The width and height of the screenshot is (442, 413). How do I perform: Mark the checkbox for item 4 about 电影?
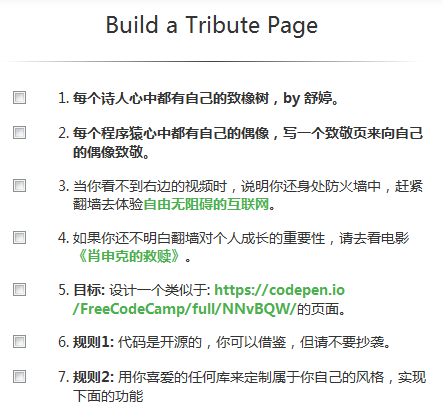(x=19, y=238)
